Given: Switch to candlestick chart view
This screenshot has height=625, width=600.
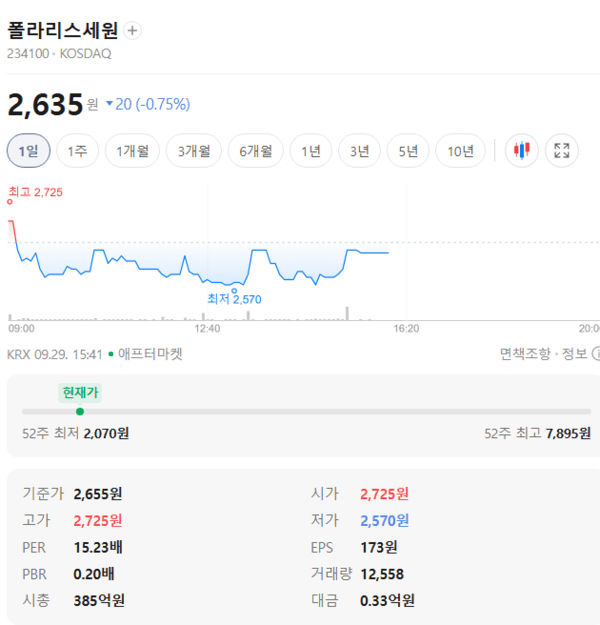Looking at the screenshot, I should click(521, 151).
